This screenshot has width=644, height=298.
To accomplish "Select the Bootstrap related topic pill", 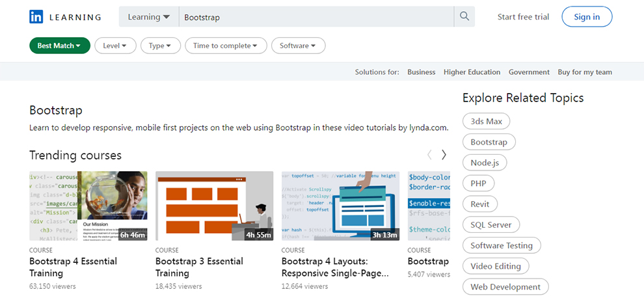I will coord(489,142).
